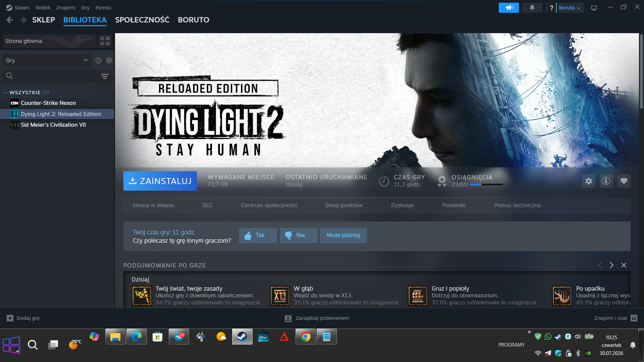Open Microsoft Edge from taskbar
This screenshot has height=362, width=644.
[137, 337]
